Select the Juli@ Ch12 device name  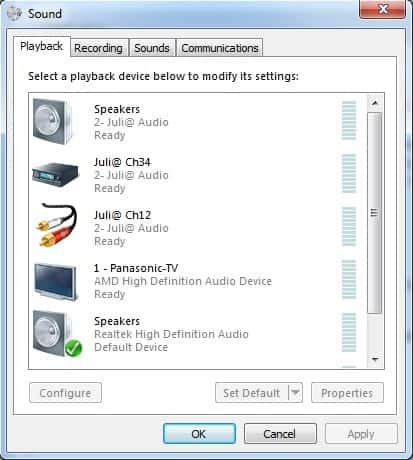pos(122,215)
